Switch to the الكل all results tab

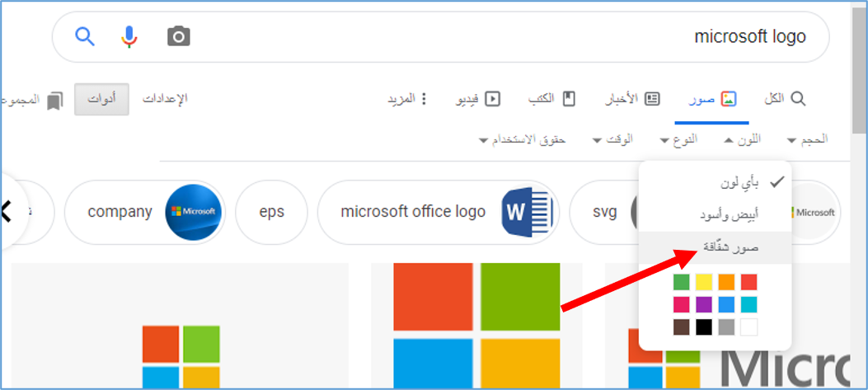pos(785,99)
